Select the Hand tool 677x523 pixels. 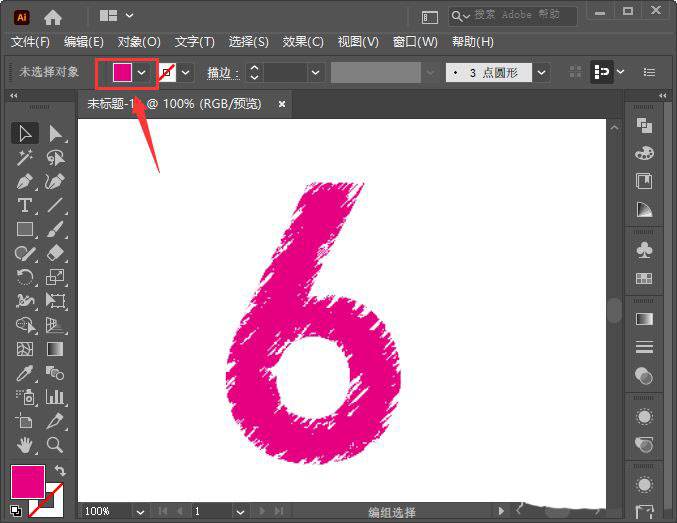[x=25, y=445]
